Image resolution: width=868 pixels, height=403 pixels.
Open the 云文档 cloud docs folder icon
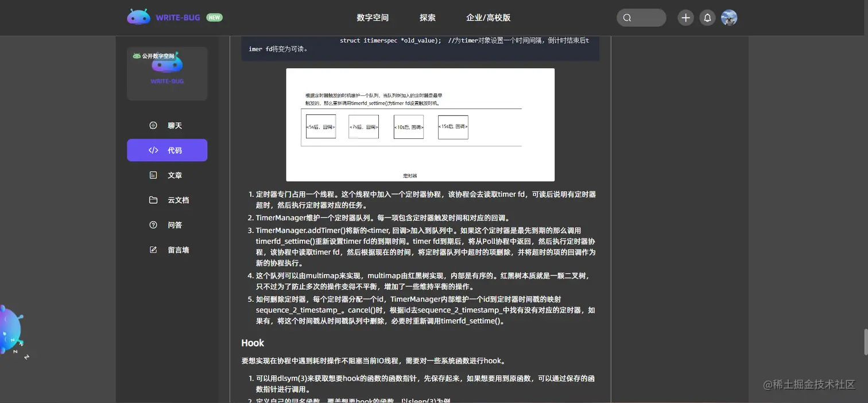tap(152, 200)
